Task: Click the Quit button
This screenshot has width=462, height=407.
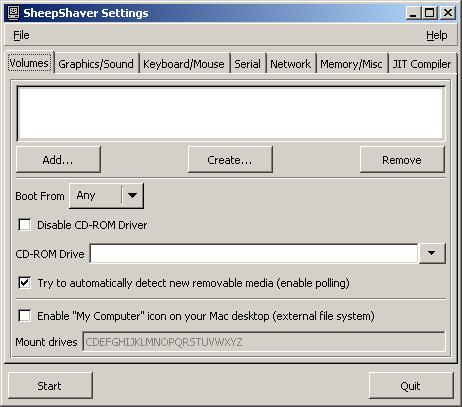Action: click(x=411, y=386)
